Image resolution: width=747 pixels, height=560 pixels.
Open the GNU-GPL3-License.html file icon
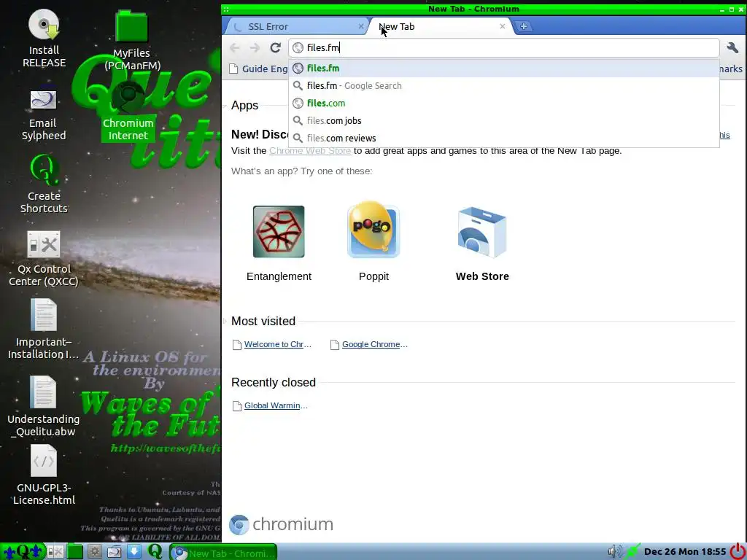pyautogui.click(x=43, y=475)
